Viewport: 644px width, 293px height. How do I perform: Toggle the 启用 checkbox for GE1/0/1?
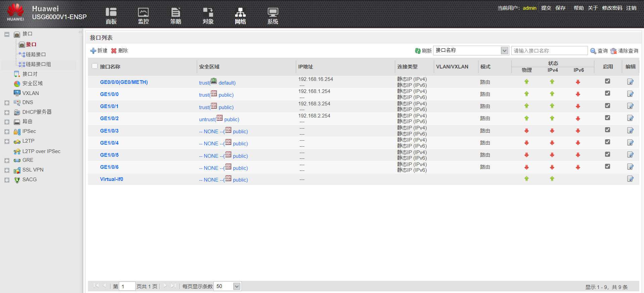tap(607, 106)
